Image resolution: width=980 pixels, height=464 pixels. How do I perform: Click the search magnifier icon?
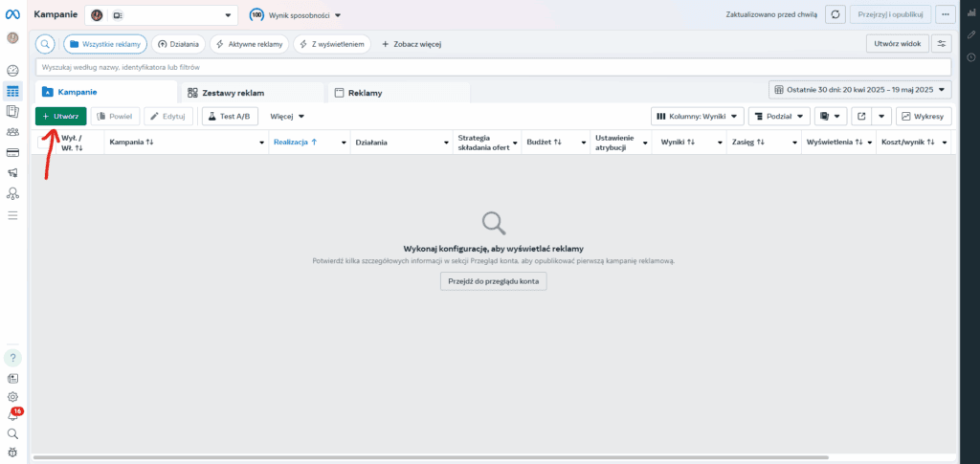tap(46, 44)
